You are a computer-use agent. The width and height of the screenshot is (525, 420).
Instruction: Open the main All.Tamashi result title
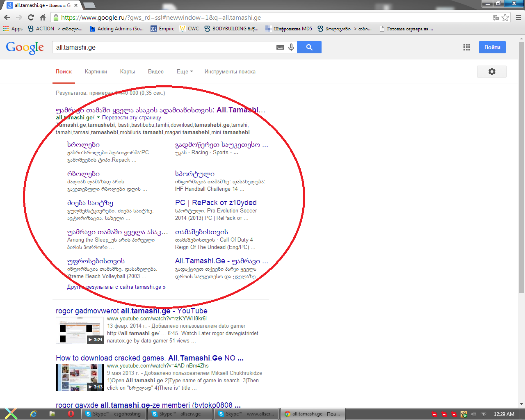click(160, 110)
